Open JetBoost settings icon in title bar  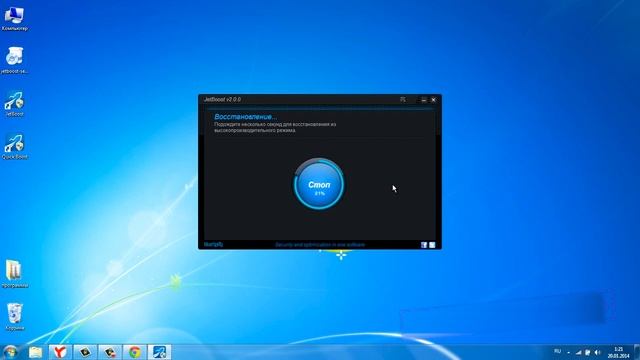point(403,100)
